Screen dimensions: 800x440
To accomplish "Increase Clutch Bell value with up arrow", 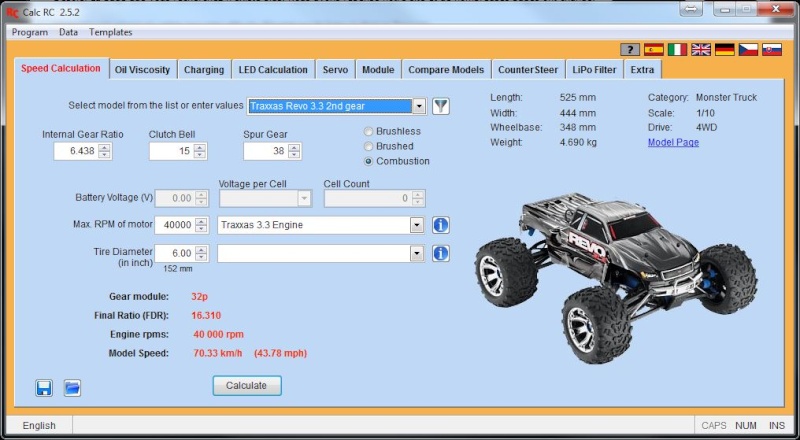I will [200, 148].
